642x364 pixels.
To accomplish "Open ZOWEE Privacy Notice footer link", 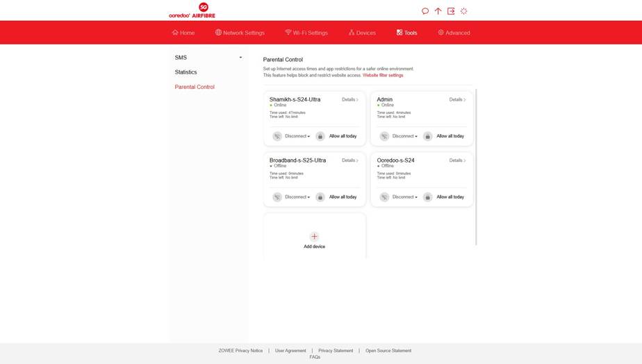I will [240, 351].
